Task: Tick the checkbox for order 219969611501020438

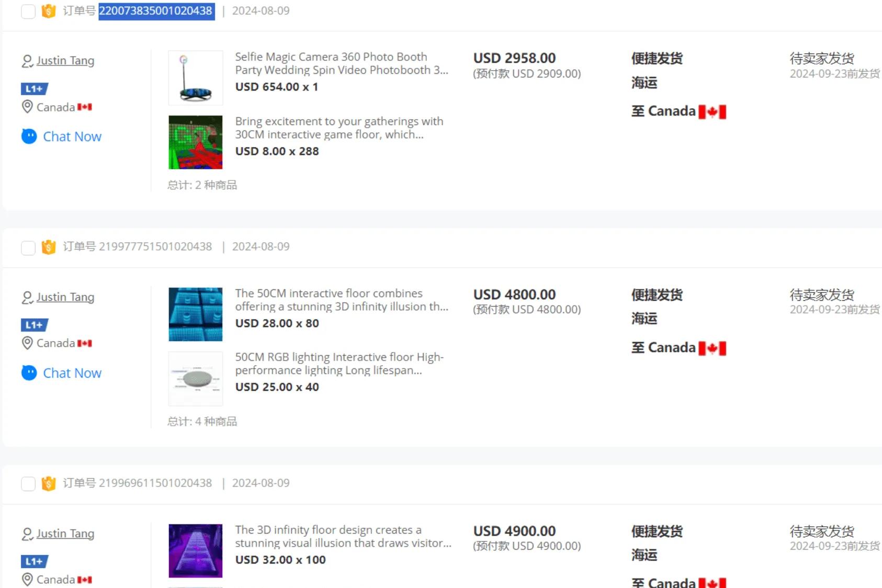Action: 28,484
